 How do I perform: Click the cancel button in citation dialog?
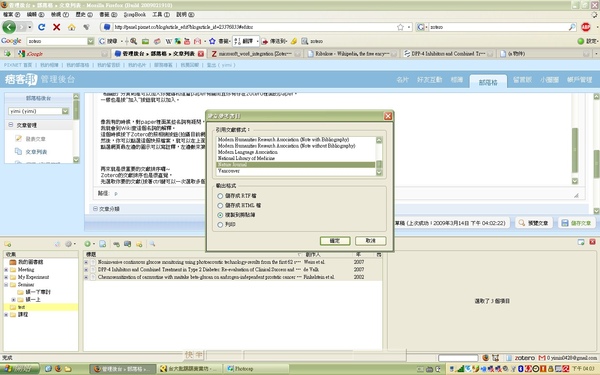coord(370,241)
